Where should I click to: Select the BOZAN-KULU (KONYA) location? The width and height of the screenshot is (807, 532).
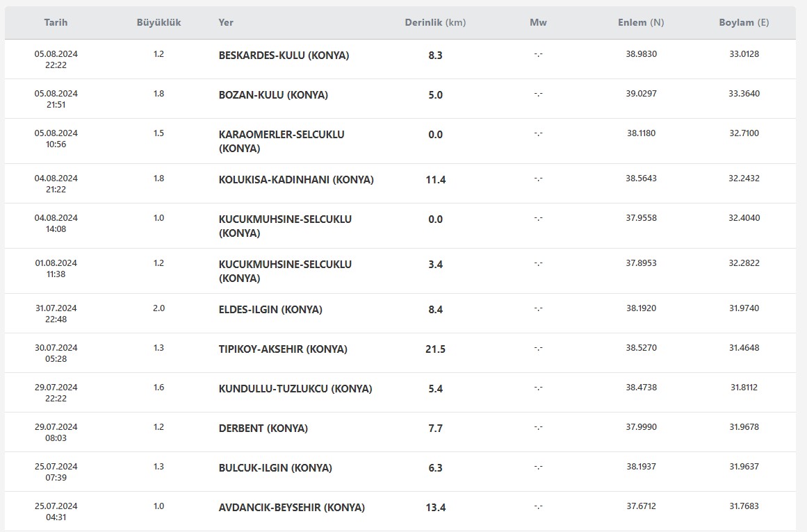pyautogui.click(x=273, y=95)
